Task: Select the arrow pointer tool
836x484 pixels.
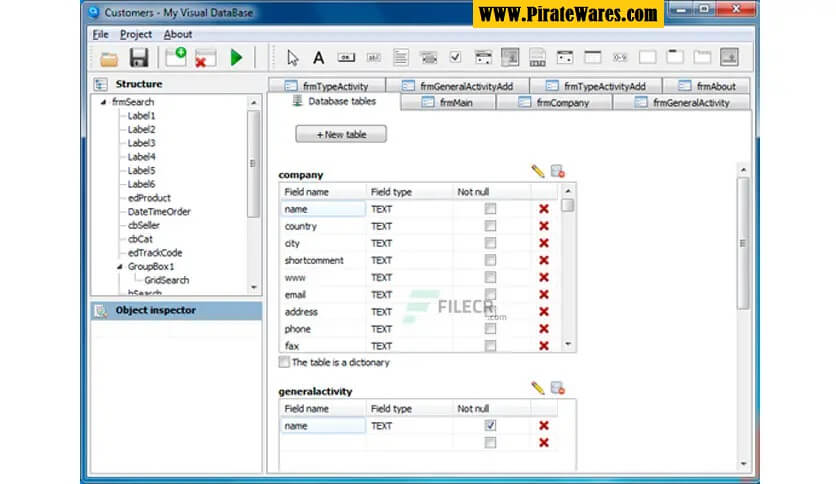Action: coord(293,58)
